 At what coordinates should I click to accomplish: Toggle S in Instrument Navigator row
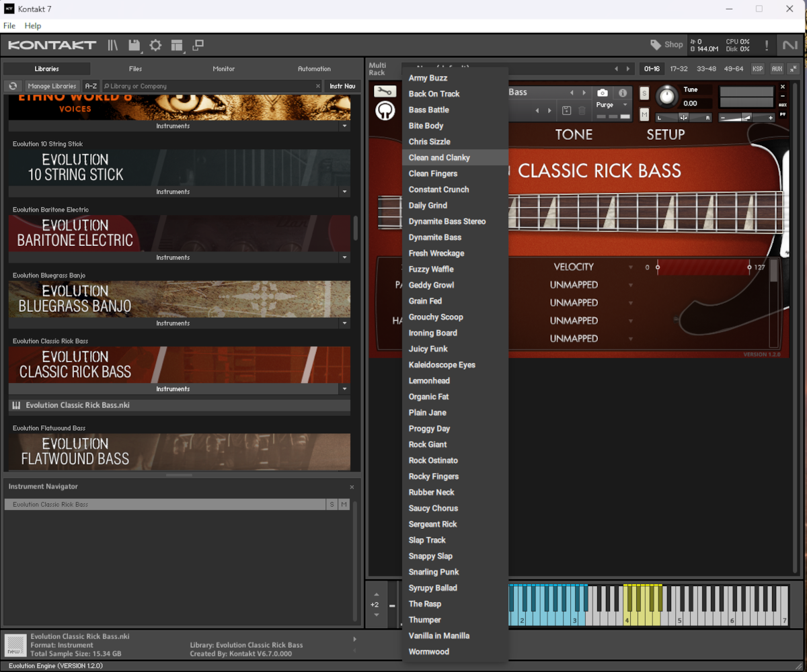click(x=332, y=504)
